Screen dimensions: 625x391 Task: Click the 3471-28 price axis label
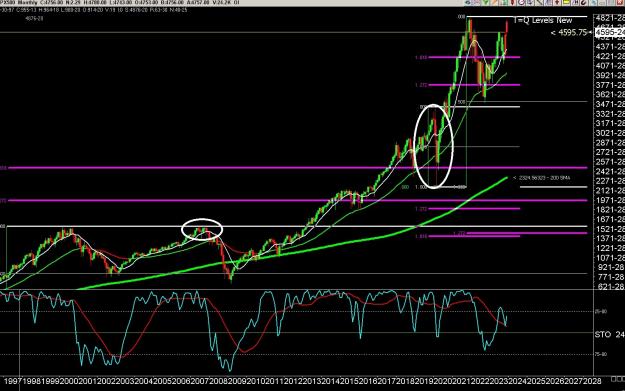609,104
